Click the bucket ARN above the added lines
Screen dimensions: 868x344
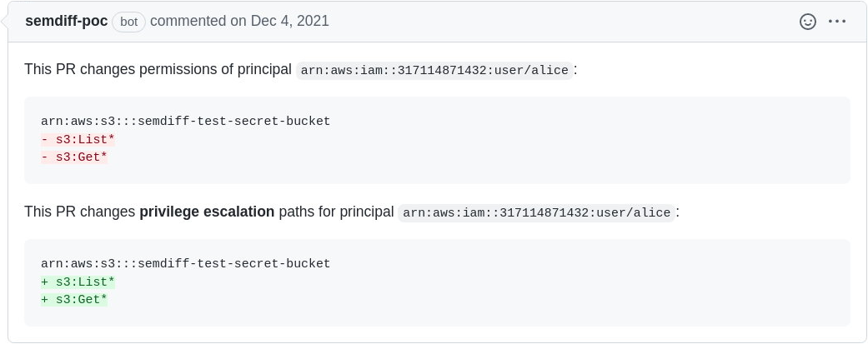tap(185, 264)
